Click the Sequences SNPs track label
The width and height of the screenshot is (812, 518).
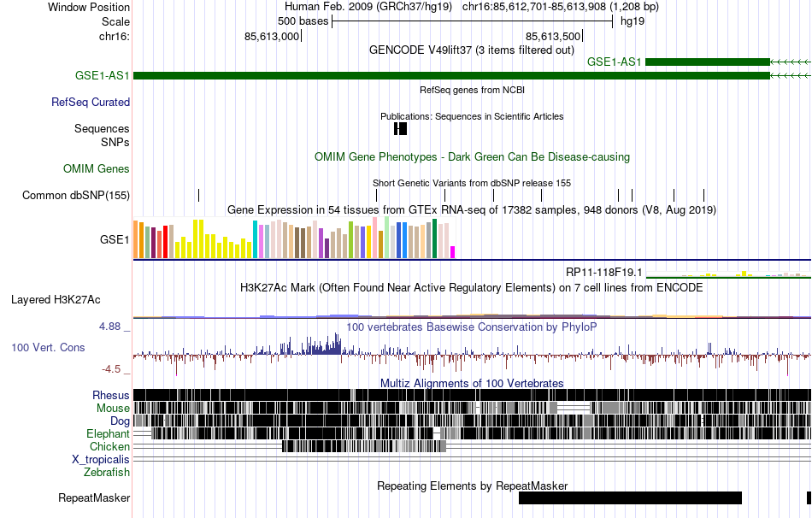[x=102, y=135]
